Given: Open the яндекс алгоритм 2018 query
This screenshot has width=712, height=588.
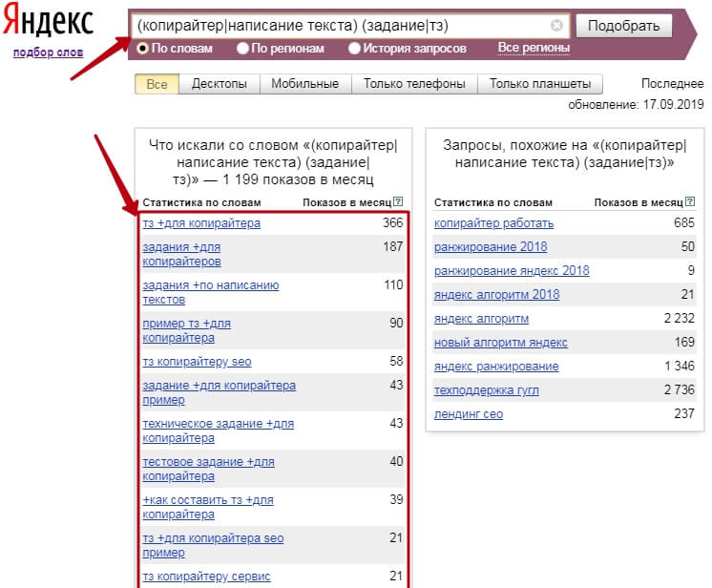Looking at the screenshot, I should 496,295.
